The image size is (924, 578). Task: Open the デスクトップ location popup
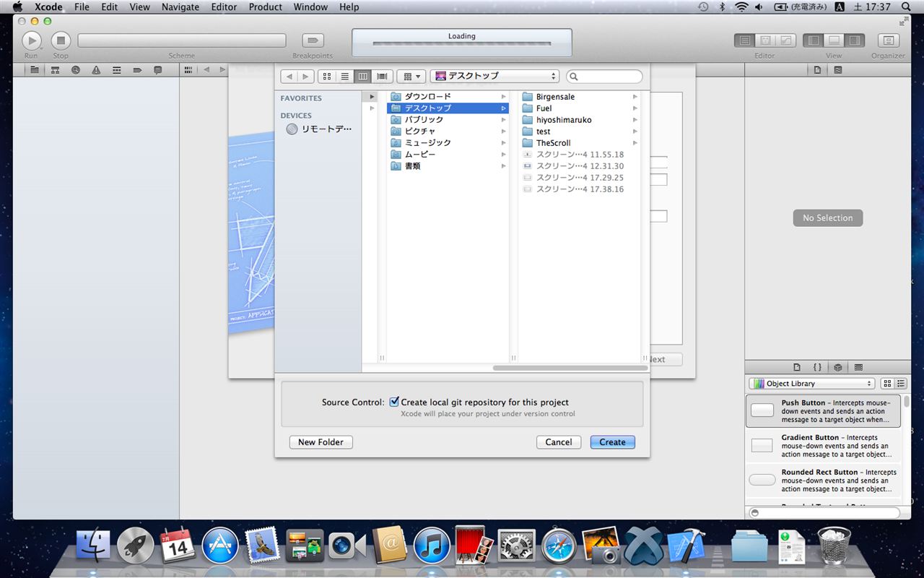click(494, 76)
